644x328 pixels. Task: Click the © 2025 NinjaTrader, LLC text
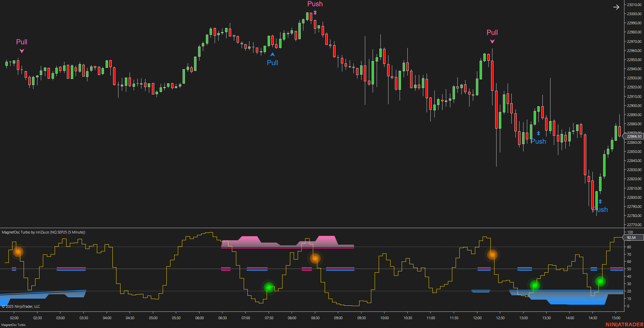point(22,306)
